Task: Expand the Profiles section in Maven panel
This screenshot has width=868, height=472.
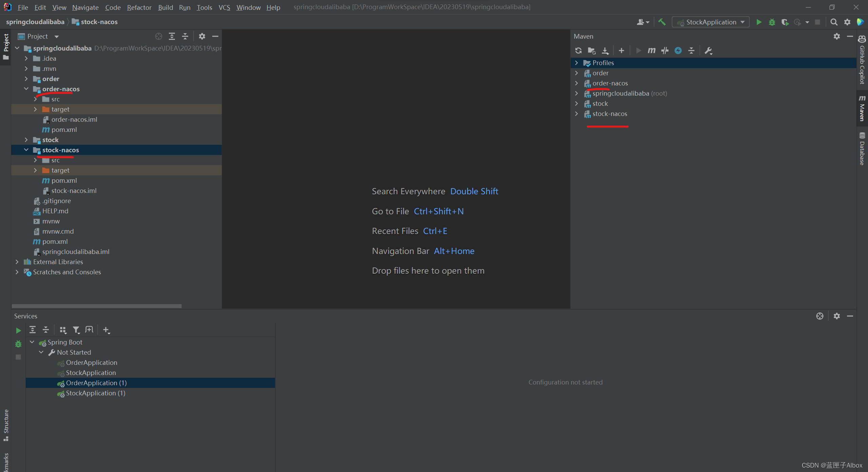Action: [576, 63]
